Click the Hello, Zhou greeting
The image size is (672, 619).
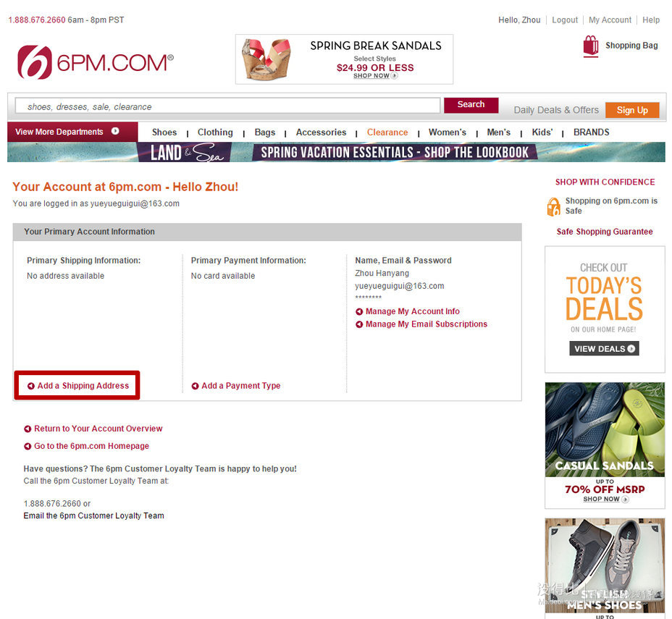pos(519,20)
